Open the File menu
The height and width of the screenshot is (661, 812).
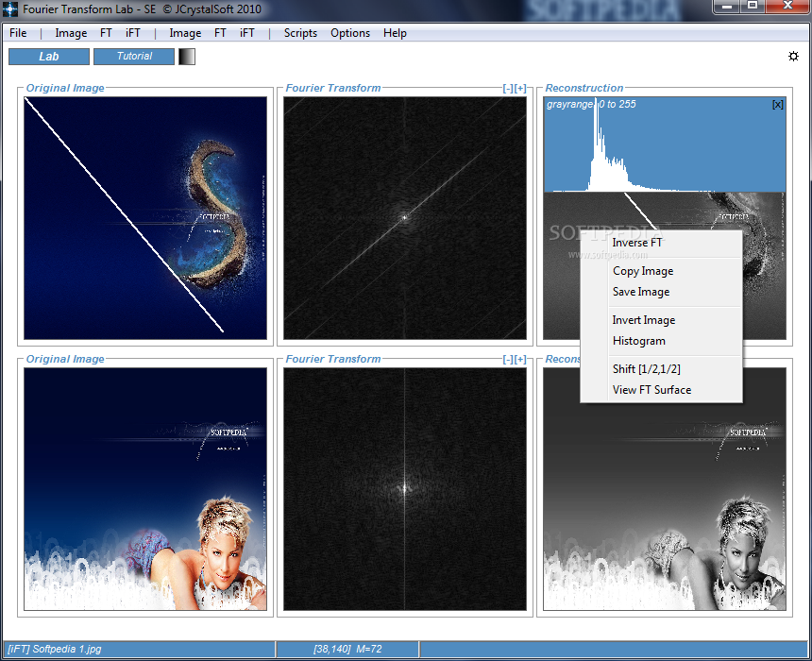tap(18, 33)
